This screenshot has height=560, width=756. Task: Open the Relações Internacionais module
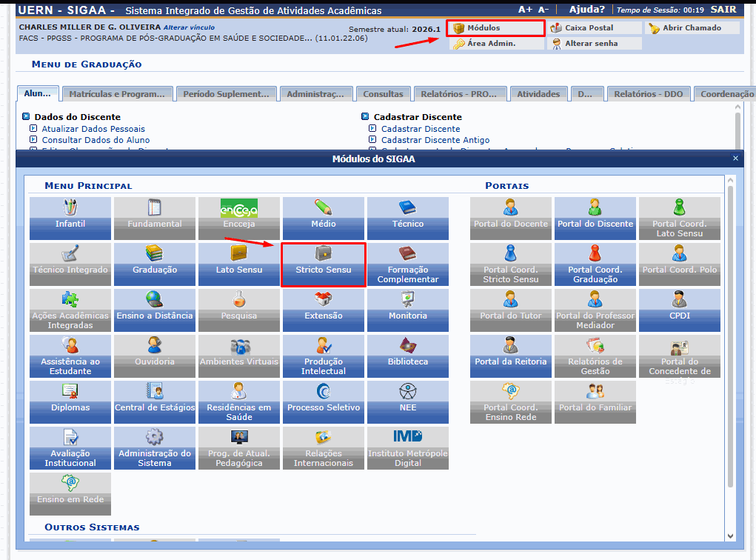coord(324,447)
